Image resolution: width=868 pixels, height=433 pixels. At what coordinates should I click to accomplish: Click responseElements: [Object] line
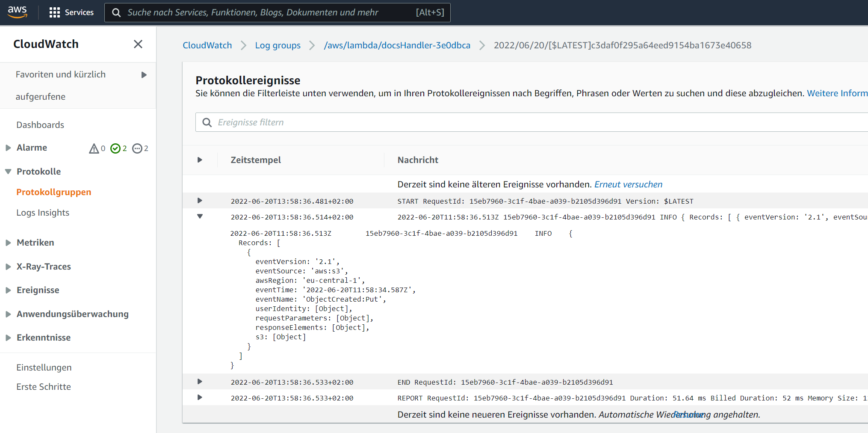pos(312,327)
